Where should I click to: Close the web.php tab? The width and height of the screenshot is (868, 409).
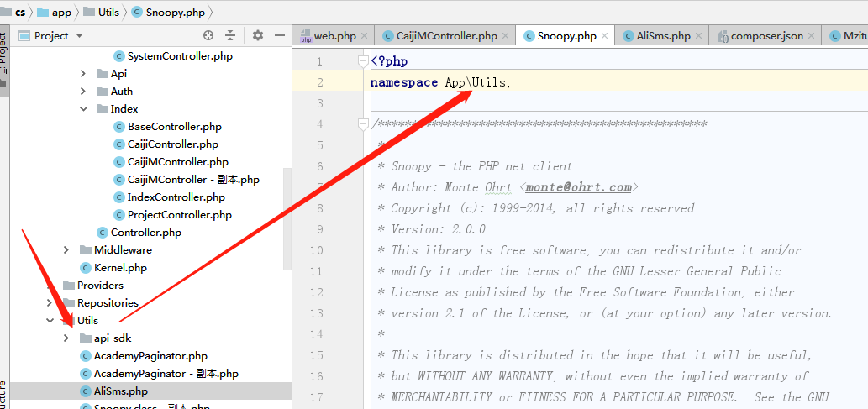[364, 36]
